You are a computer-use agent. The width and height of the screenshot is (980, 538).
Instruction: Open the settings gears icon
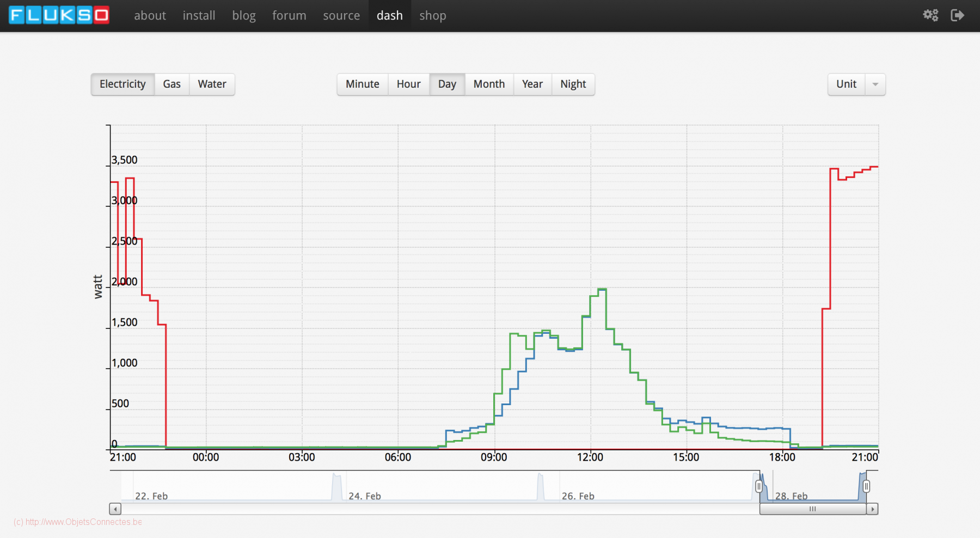(930, 15)
